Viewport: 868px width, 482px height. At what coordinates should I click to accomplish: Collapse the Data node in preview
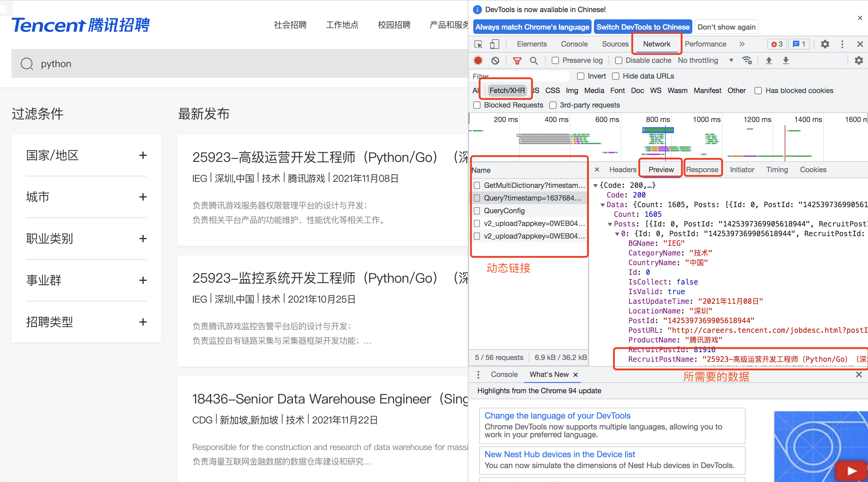point(602,205)
